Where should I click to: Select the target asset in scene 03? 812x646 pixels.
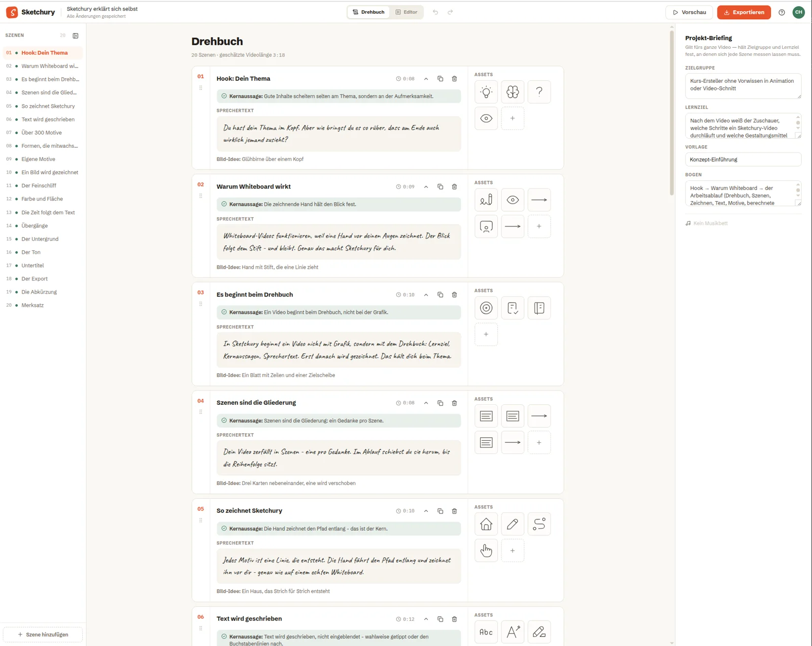pos(486,308)
